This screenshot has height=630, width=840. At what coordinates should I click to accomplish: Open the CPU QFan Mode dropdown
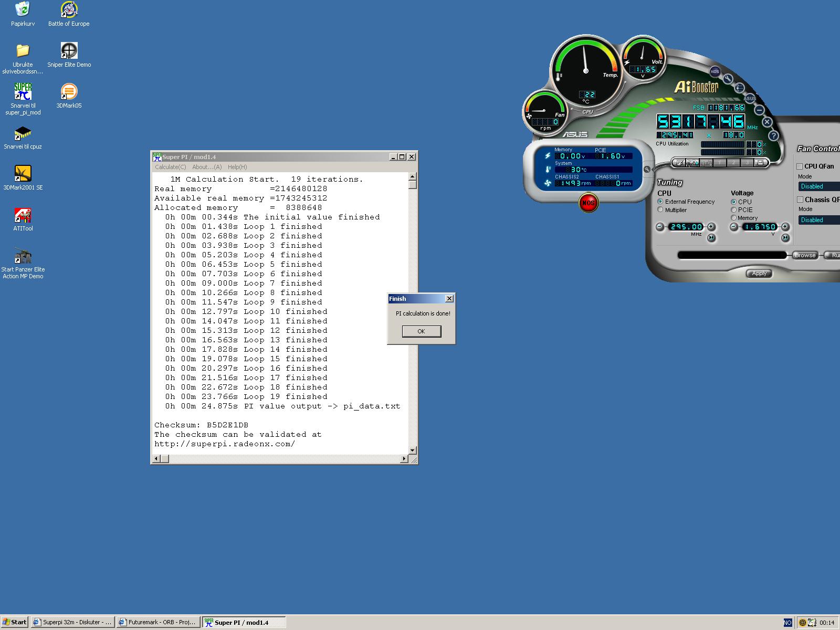pyautogui.click(x=819, y=186)
